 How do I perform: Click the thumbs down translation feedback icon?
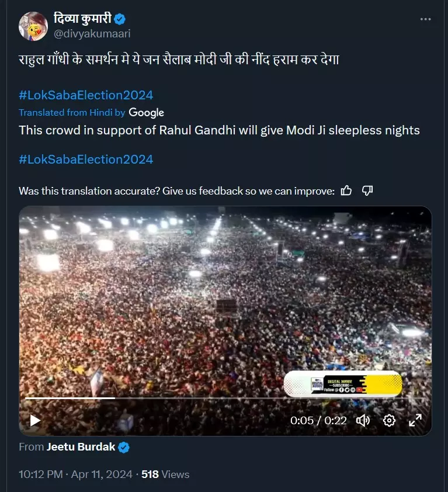click(x=367, y=190)
